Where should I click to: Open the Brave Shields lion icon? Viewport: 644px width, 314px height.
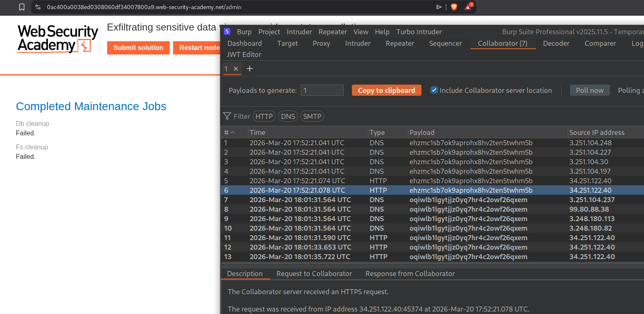click(x=454, y=7)
